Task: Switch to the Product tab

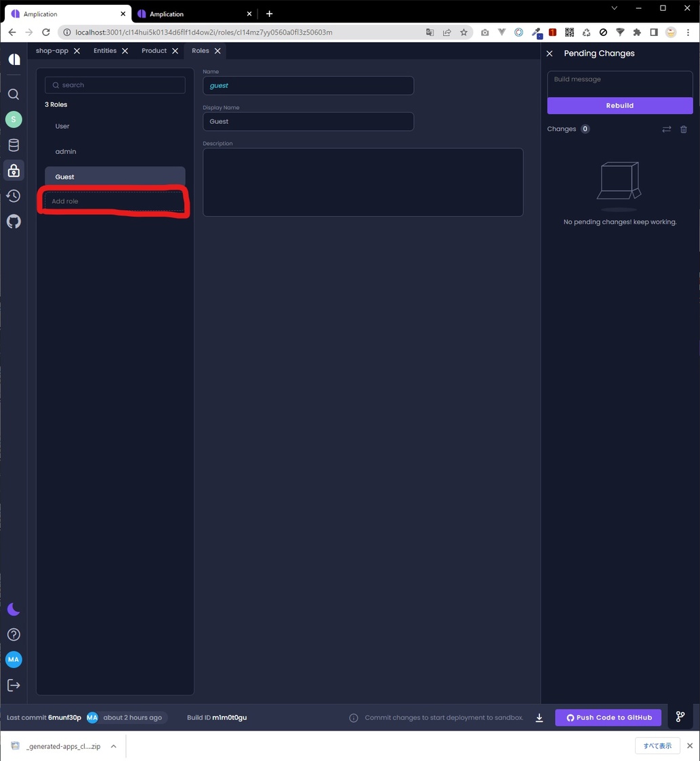Action: click(154, 50)
